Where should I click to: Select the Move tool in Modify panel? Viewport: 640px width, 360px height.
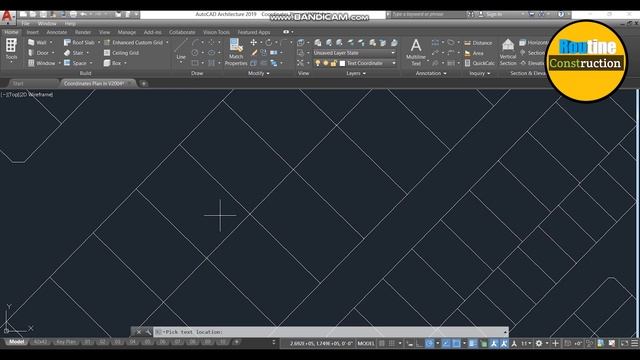point(253,42)
